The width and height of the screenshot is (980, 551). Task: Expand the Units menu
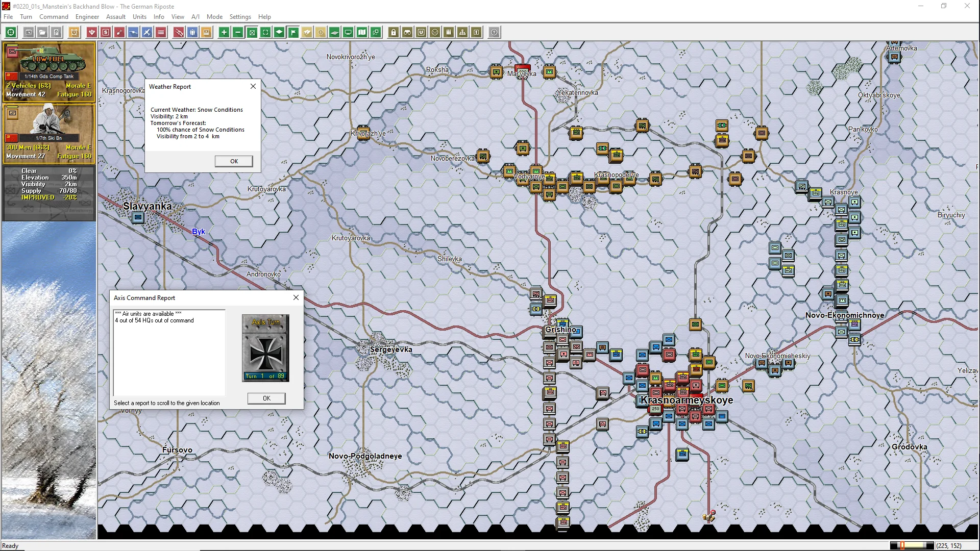point(139,16)
